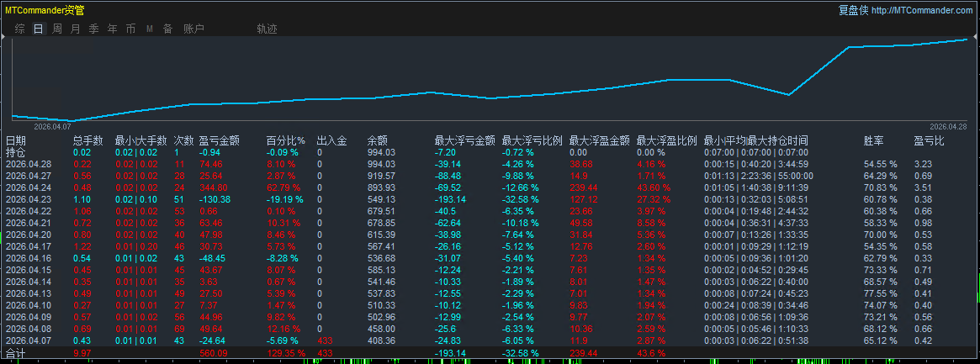Click the chart's right edge triangle marker

pos(977,39)
